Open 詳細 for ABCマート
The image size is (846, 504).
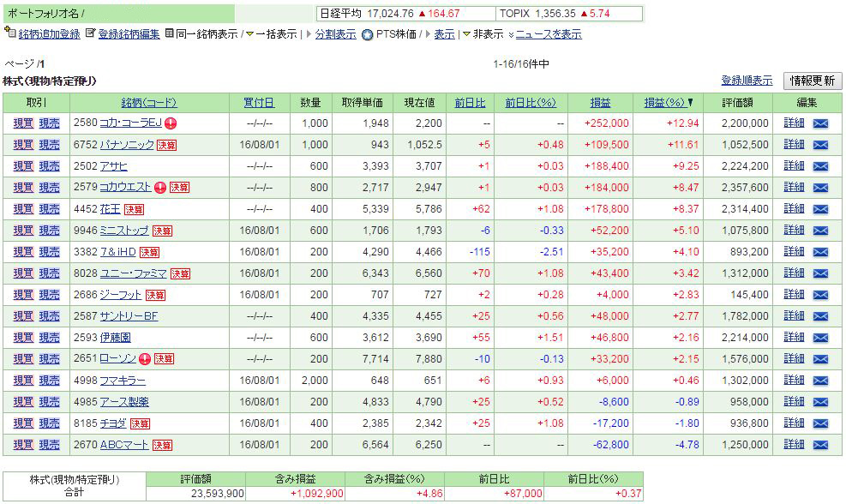[794, 445]
